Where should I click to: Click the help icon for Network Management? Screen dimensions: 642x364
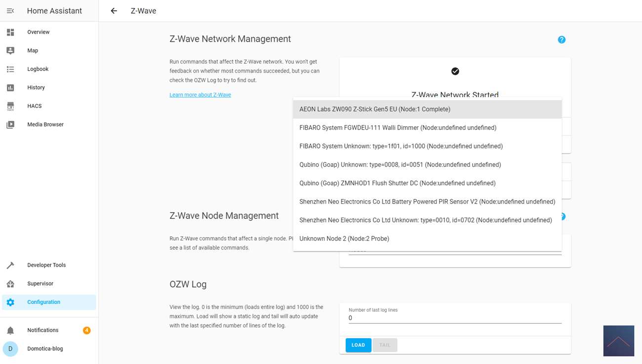(562, 39)
